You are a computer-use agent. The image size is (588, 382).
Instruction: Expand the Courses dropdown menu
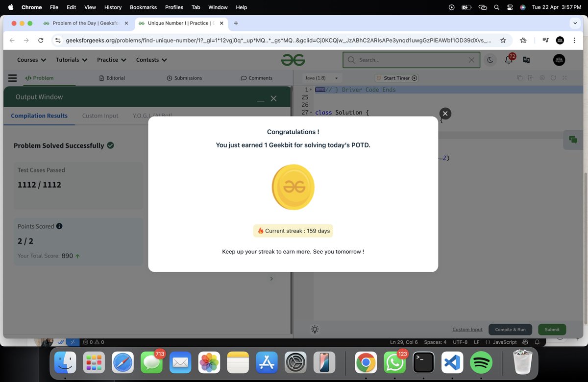coord(31,60)
